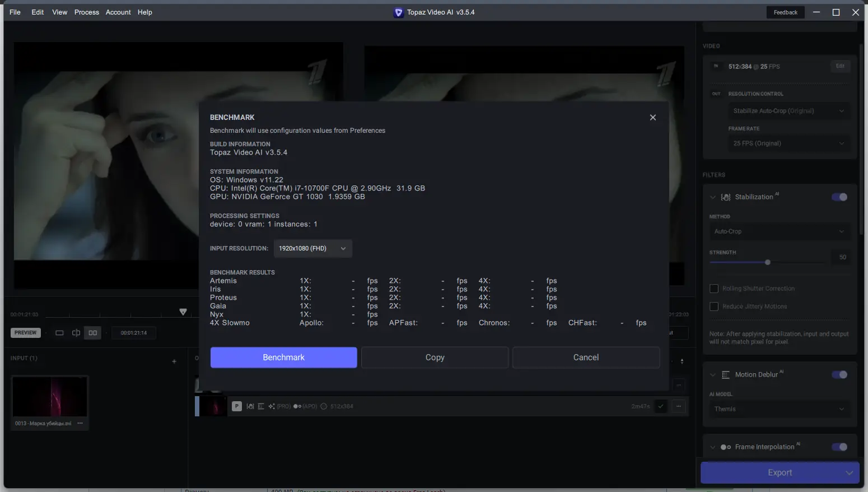Open the more options dots on the 2m47s row
Screen dimensions: 868x492
(x=679, y=406)
